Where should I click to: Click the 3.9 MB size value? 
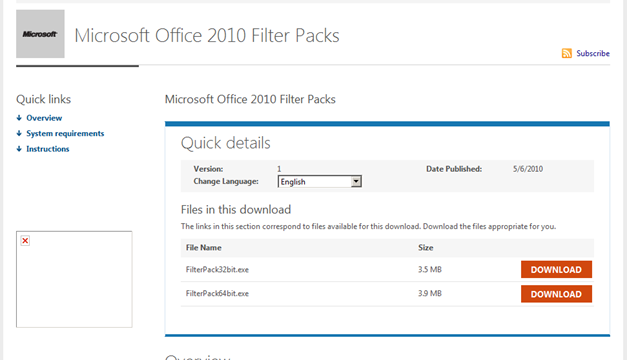pos(430,294)
